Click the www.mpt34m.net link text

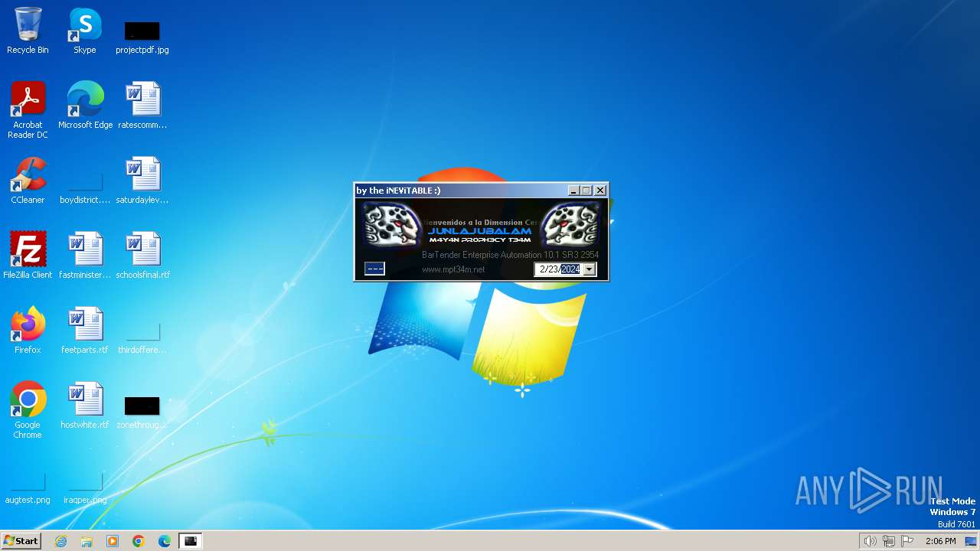[453, 269]
